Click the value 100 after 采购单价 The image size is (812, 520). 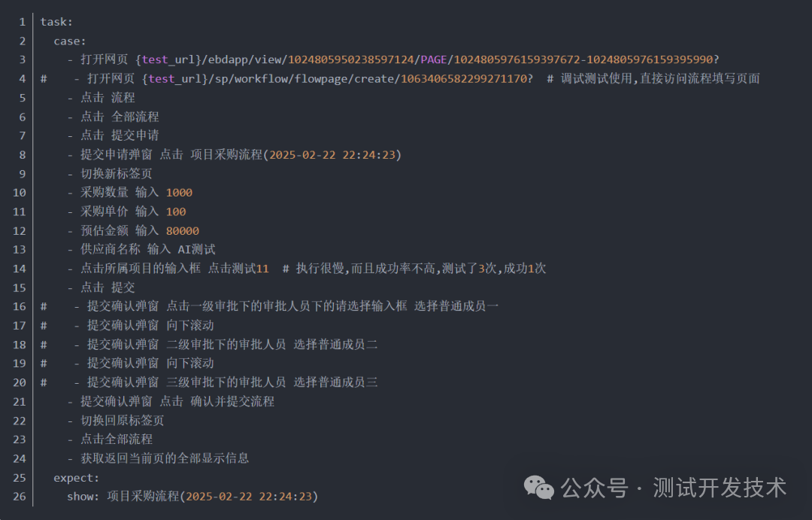click(176, 211)
